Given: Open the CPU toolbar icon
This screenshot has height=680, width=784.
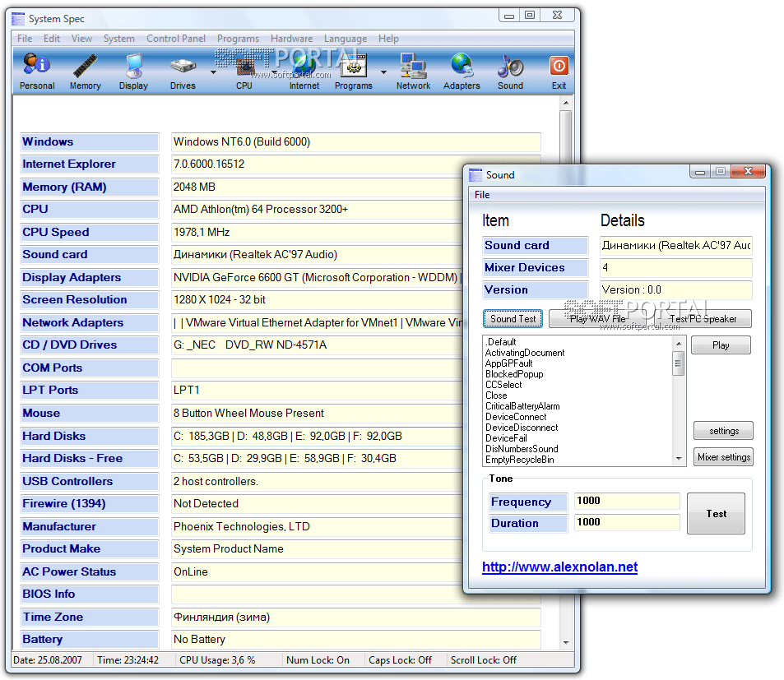Looking at the screenshot, I should pos(244,71).
